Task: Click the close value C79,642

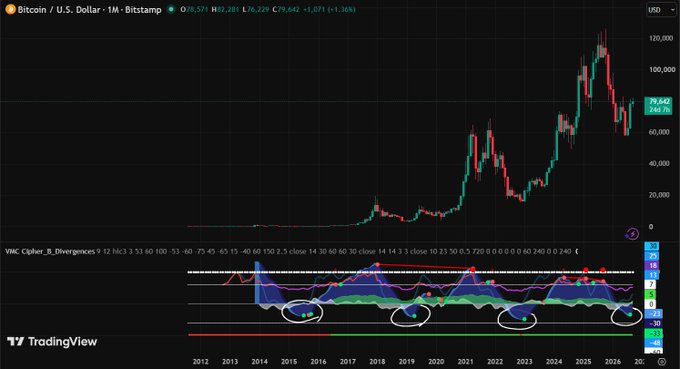Action: (x=286, y=9)
